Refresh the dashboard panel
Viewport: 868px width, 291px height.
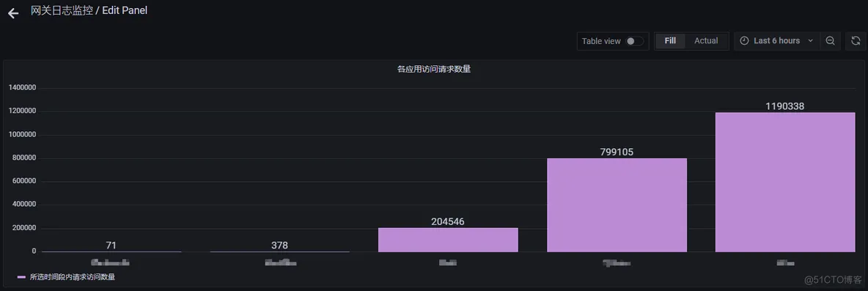tap(856, 41)
